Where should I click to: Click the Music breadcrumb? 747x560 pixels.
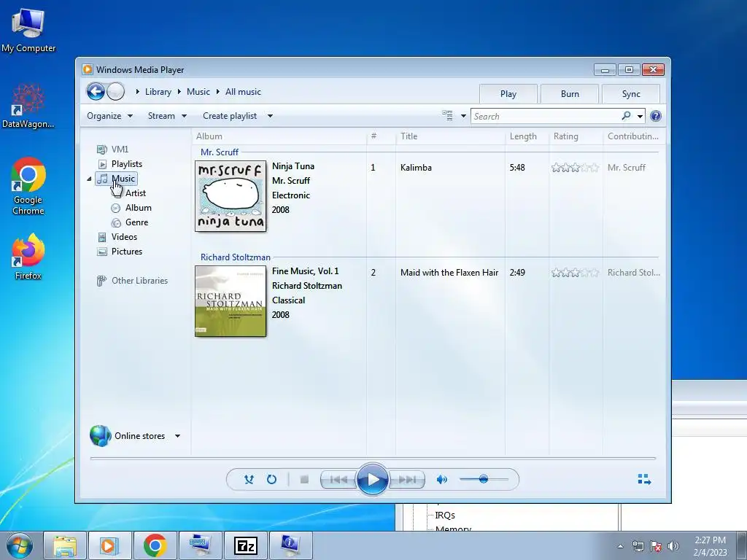198,92
